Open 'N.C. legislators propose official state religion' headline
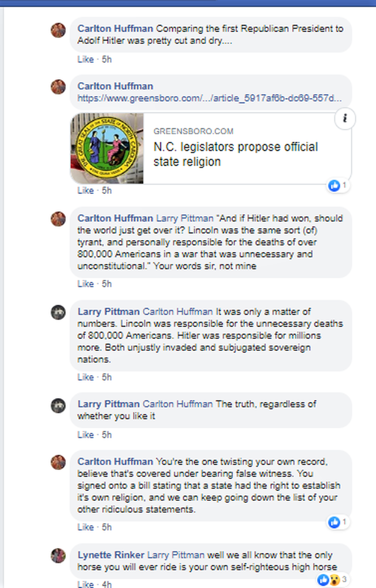 tap(235, 154)
